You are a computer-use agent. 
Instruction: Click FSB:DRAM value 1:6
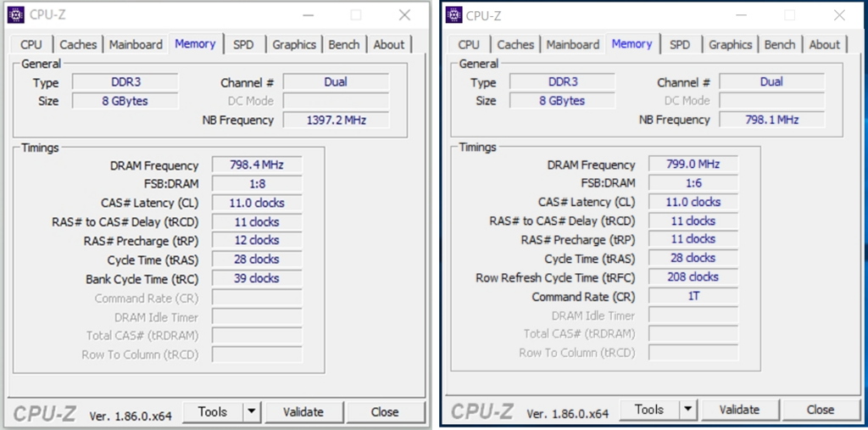click(693, 183)
